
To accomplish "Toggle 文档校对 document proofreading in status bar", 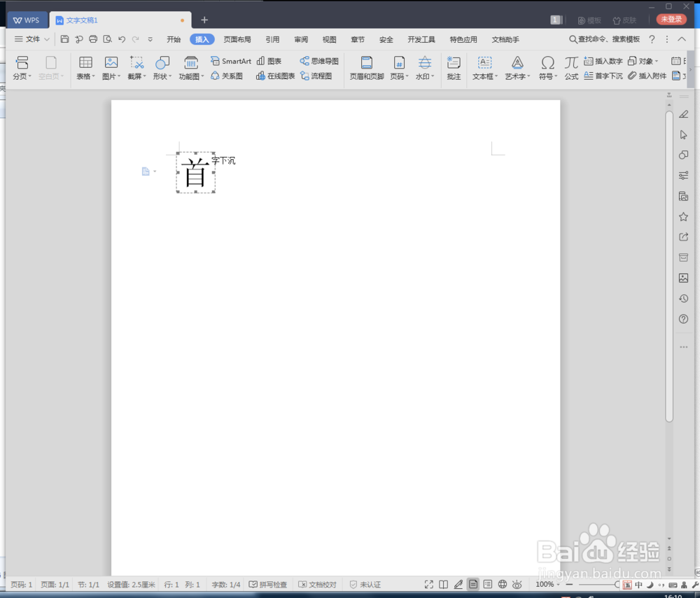I will pos(317,584).
